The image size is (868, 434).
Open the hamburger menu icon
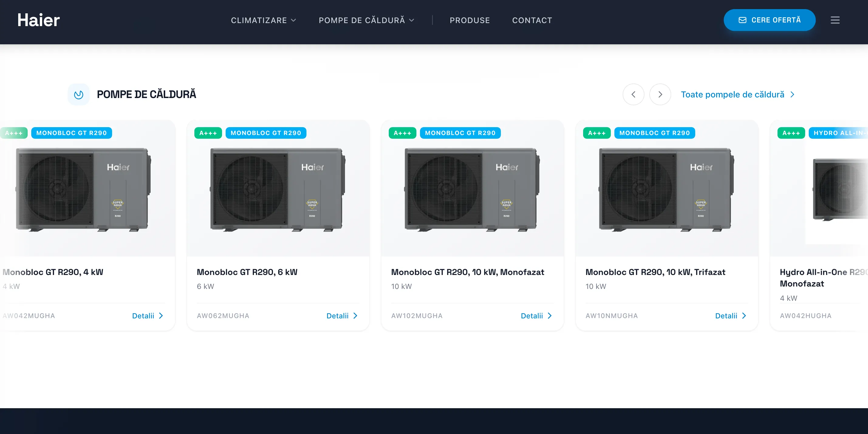(x=835, y=20)
